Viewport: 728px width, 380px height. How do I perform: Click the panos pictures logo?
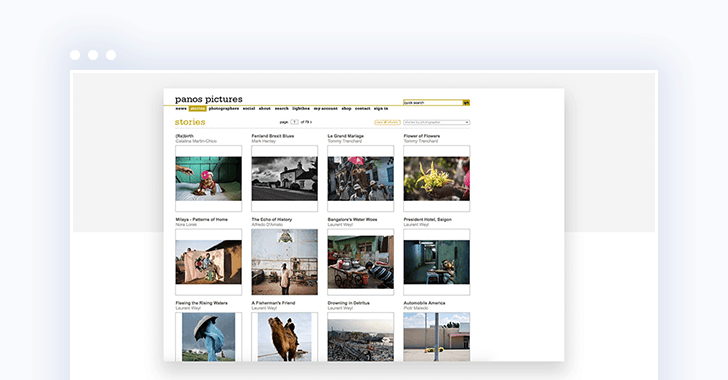208,99
